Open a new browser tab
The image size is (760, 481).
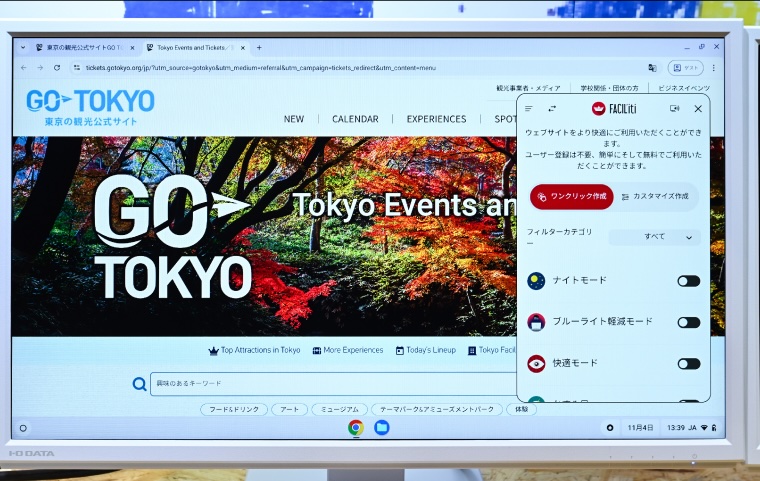point(259,48)
